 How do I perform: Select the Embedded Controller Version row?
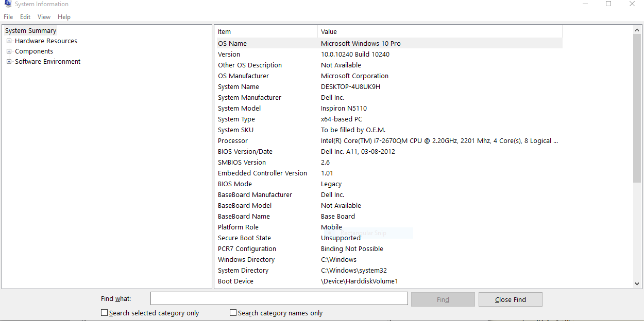[x=388, y=173]
